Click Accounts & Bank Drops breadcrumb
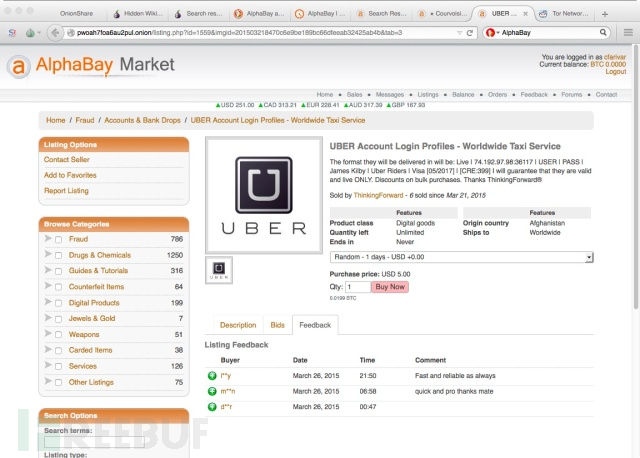640x458 pixels. click(142, 120)
